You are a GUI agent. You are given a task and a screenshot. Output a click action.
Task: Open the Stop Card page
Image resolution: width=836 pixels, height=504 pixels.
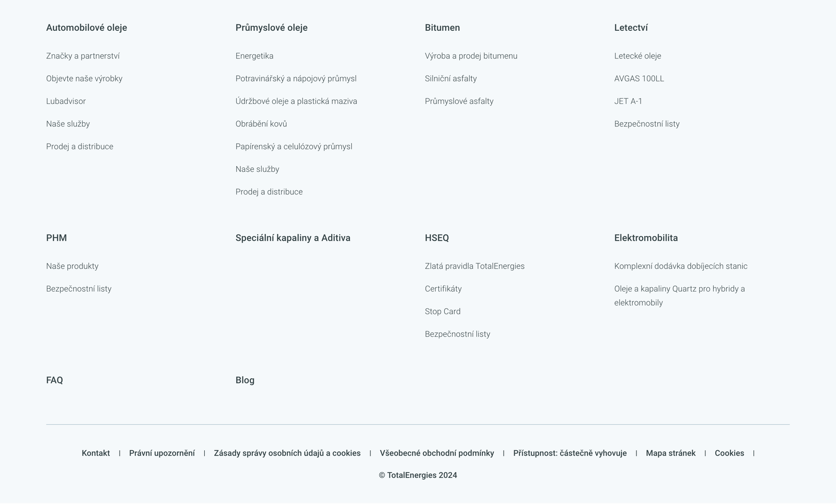(x=443, y=311)
